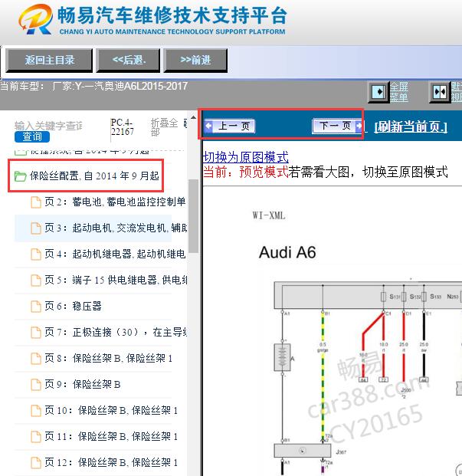Click the document icon of 页 8
The width and height of the screenshot is (462, 476).
(36, 359)
